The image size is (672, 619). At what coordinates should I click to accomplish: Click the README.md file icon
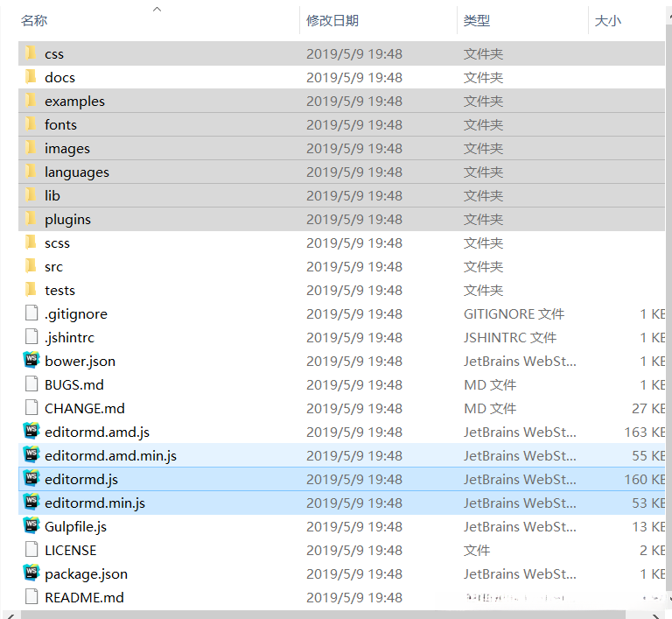pyautogui.click(x=31, y=597)
